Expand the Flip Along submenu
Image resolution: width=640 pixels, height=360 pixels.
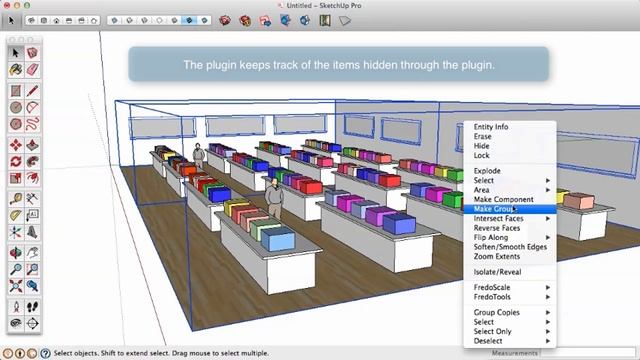coord(510,237)
